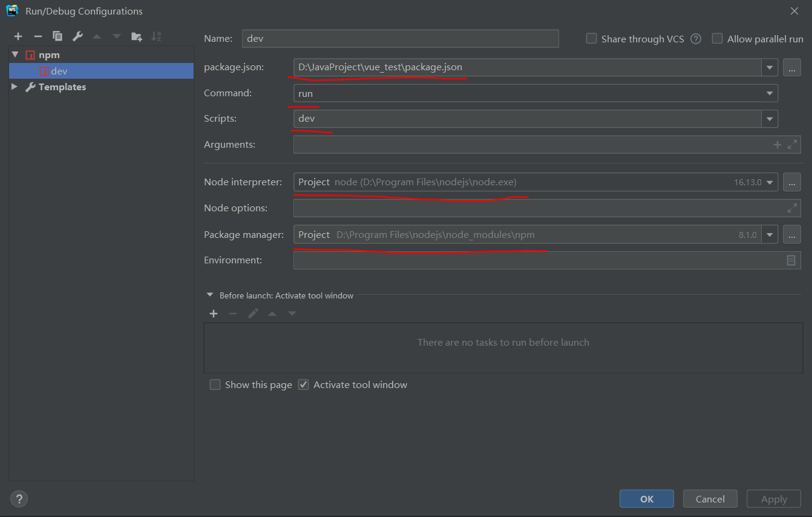
Task: Confirm with the OK button
Action: tap(647, 499)
